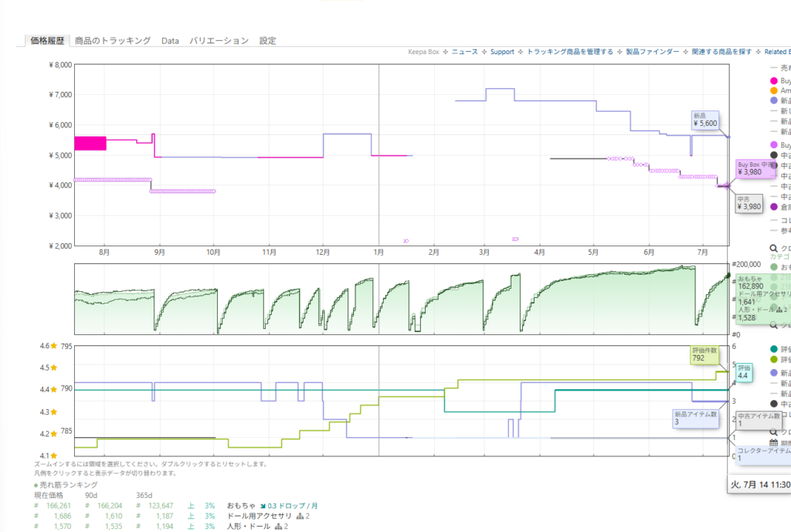Toggle the green おもちゃ rank legend dot
791x532 pixels.
(774, 266)
